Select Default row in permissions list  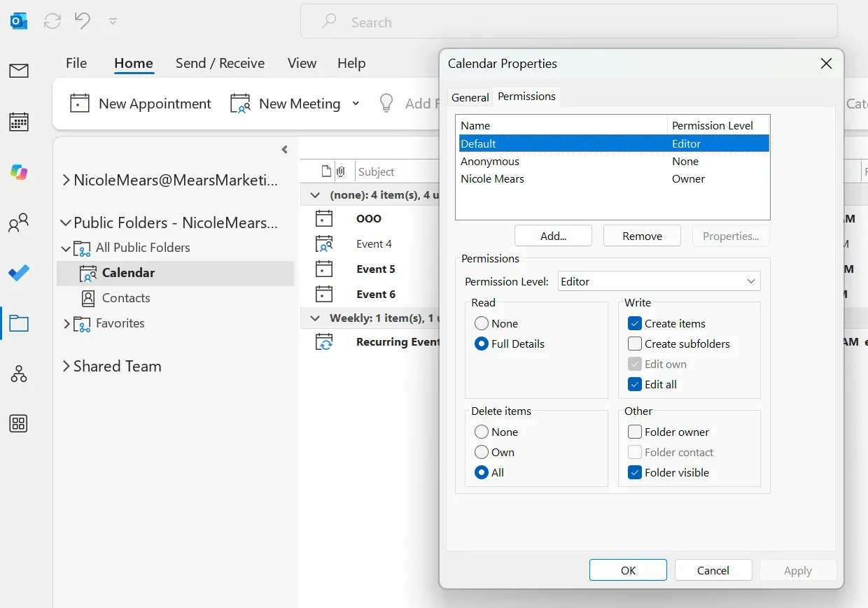click(612, 143)
